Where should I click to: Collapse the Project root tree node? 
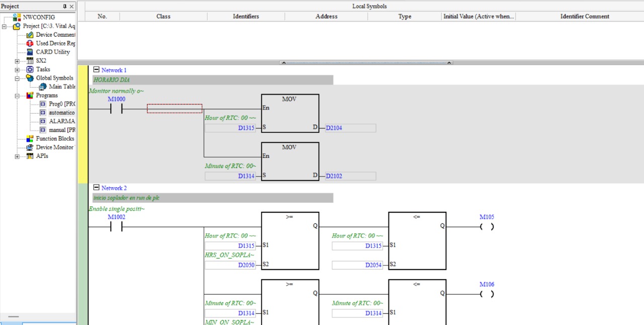click(x=5, y=26)
